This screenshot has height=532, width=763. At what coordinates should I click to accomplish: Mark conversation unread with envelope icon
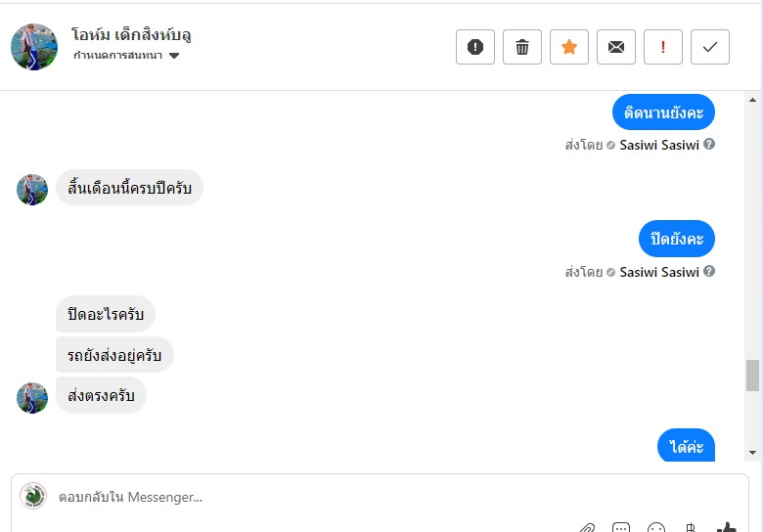coord(616,47)
